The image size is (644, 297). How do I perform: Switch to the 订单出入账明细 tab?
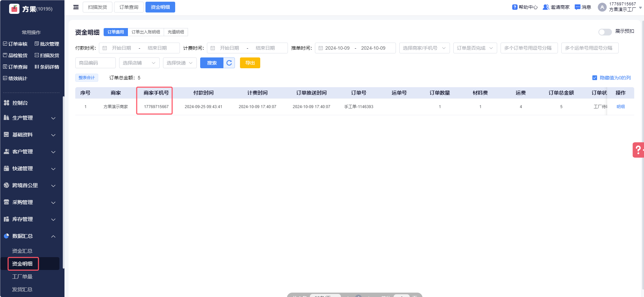click(x=146, y=32)
